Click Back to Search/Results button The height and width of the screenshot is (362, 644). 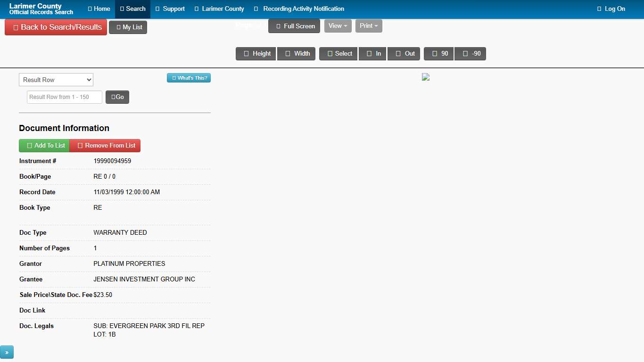click(x=56, y=27)
